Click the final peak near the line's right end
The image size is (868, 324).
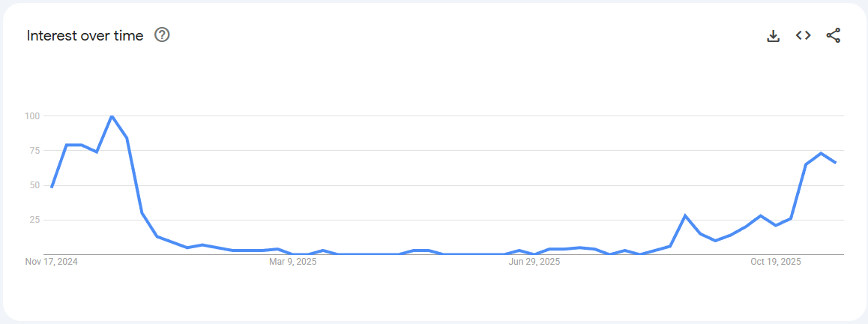[821, 153]
